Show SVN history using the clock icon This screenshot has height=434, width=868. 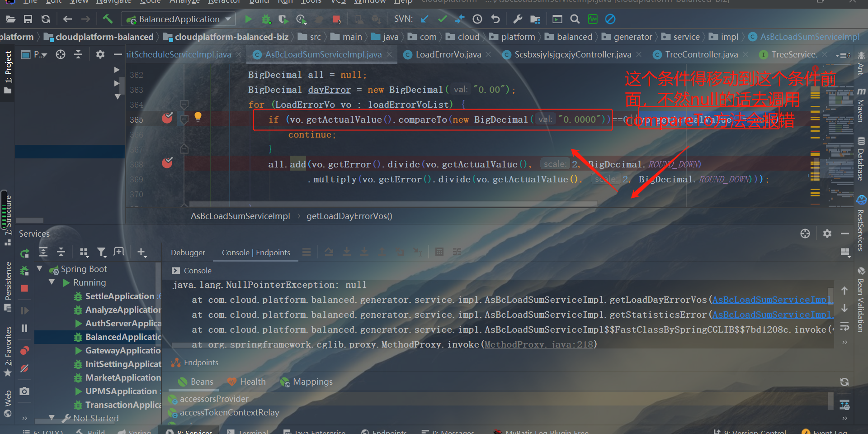477,19
